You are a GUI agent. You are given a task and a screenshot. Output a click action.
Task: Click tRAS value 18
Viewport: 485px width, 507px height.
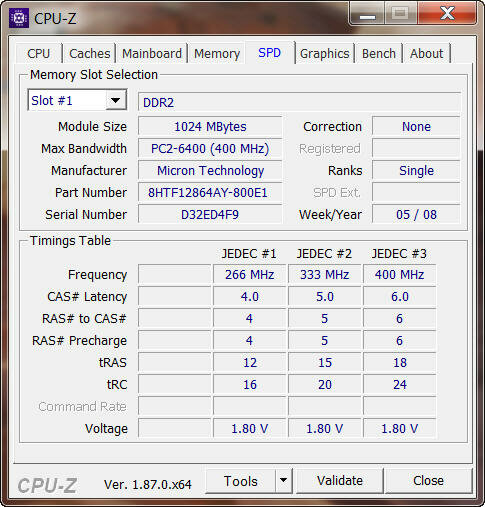[x=400, y=363]
